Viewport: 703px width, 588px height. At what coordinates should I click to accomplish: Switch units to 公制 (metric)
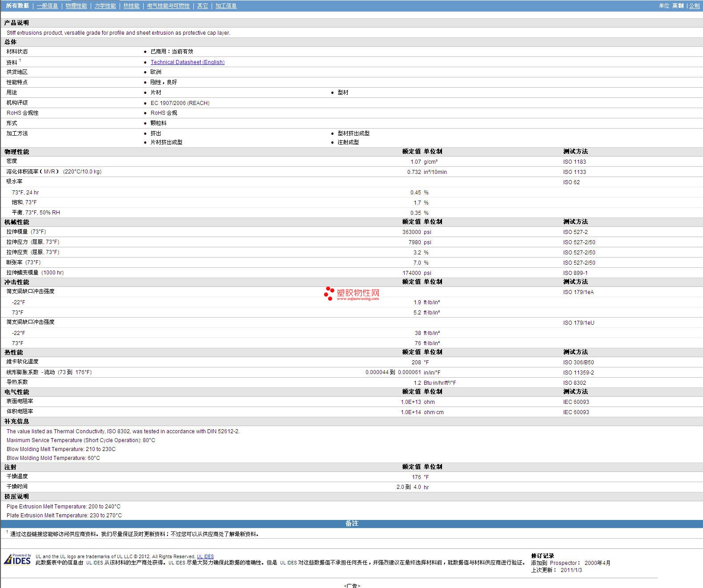pos(694,6)
